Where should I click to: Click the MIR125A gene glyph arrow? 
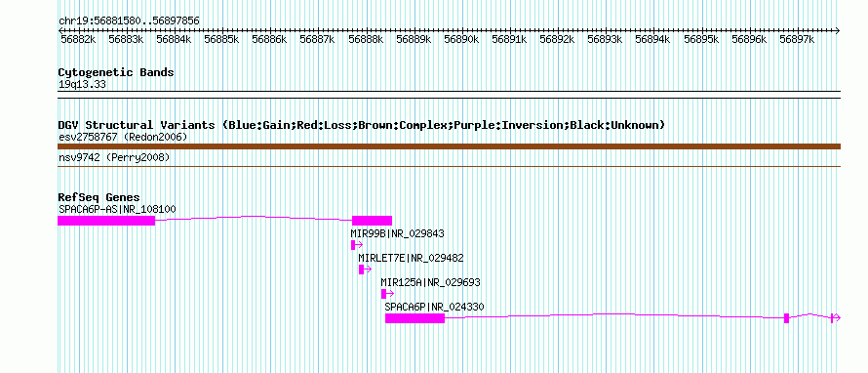(x=387, y=294)
